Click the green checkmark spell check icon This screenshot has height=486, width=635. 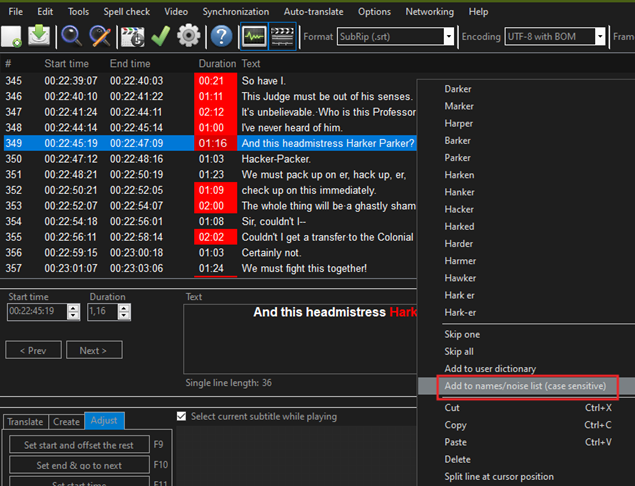coord(160,36)
